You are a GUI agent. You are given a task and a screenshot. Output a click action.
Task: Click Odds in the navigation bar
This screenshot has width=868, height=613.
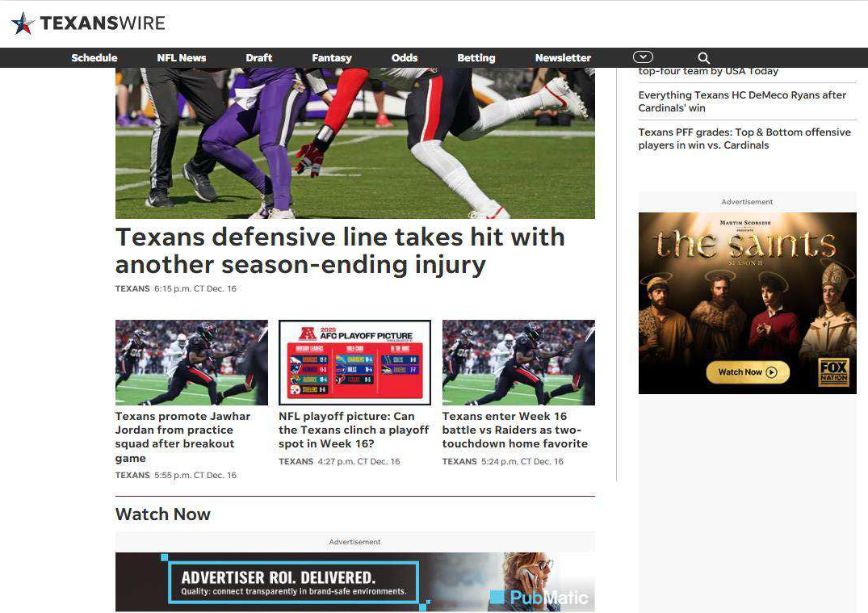coord(405,58)
